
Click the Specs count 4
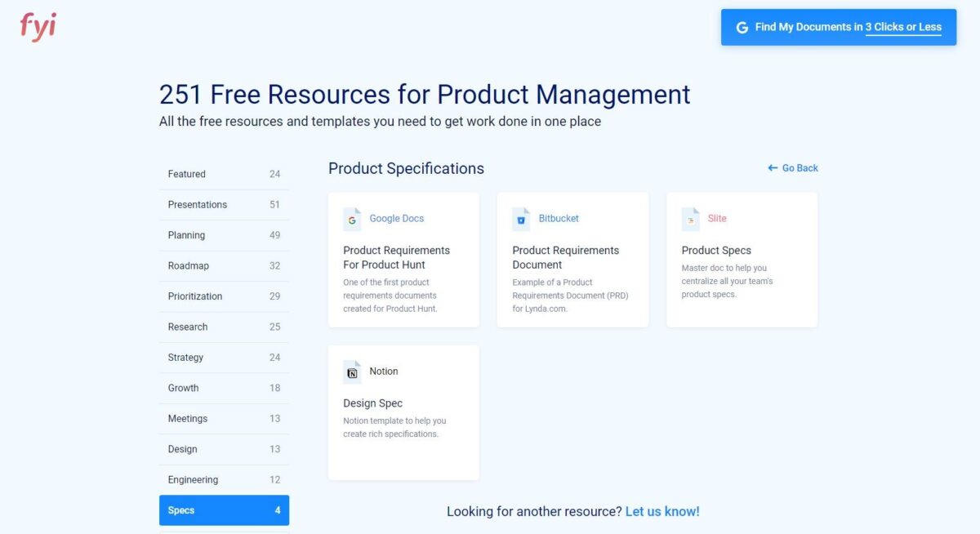278,510
